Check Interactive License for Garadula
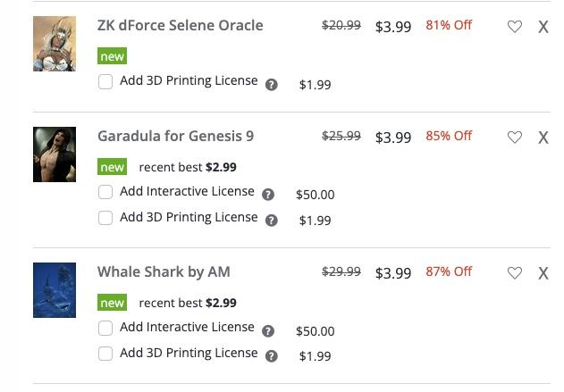 [105, 192]
